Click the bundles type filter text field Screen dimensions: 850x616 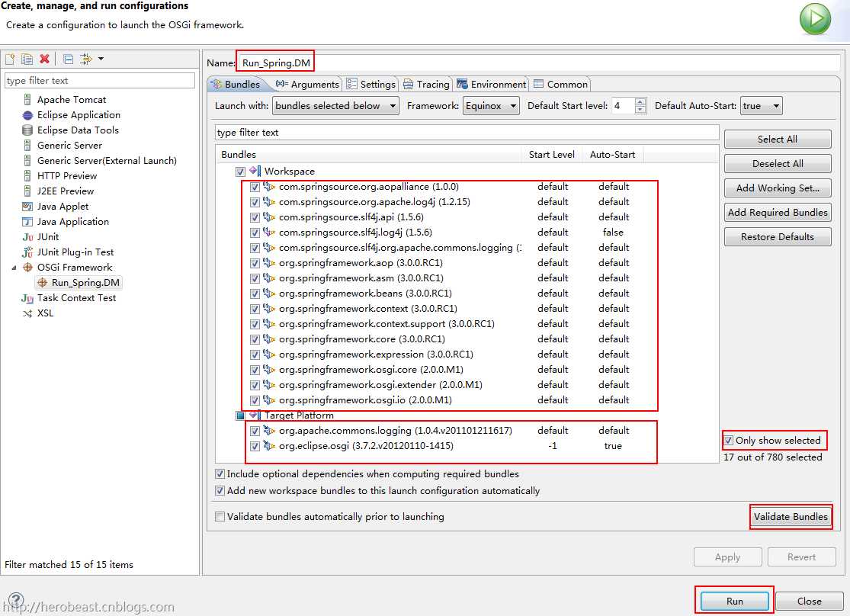coord(467,133)
